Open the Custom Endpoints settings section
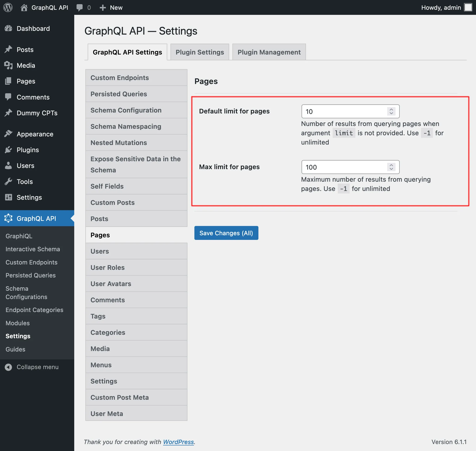The image size is (476, 451). [136, 78]
